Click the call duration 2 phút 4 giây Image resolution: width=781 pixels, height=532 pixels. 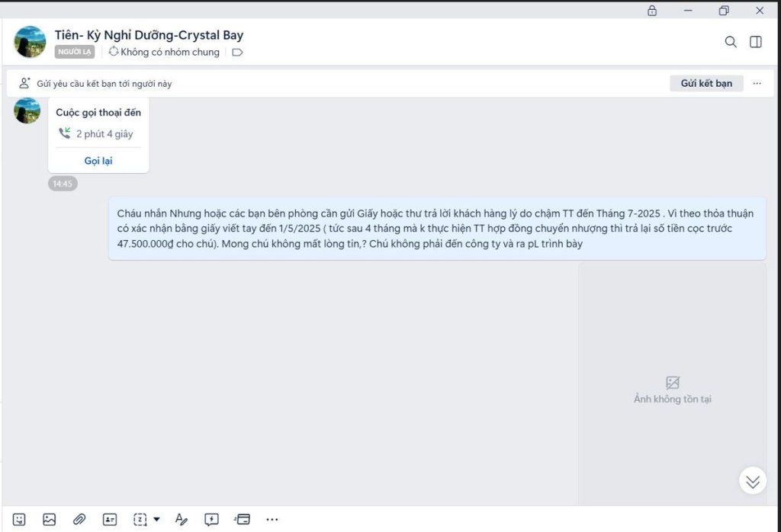click(104, 134)
